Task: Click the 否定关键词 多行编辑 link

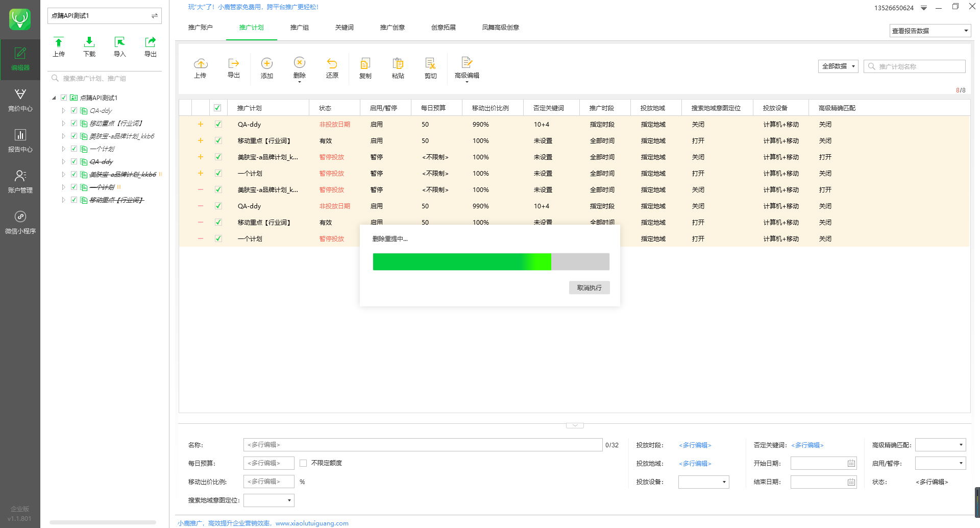Action: [807, 445]
